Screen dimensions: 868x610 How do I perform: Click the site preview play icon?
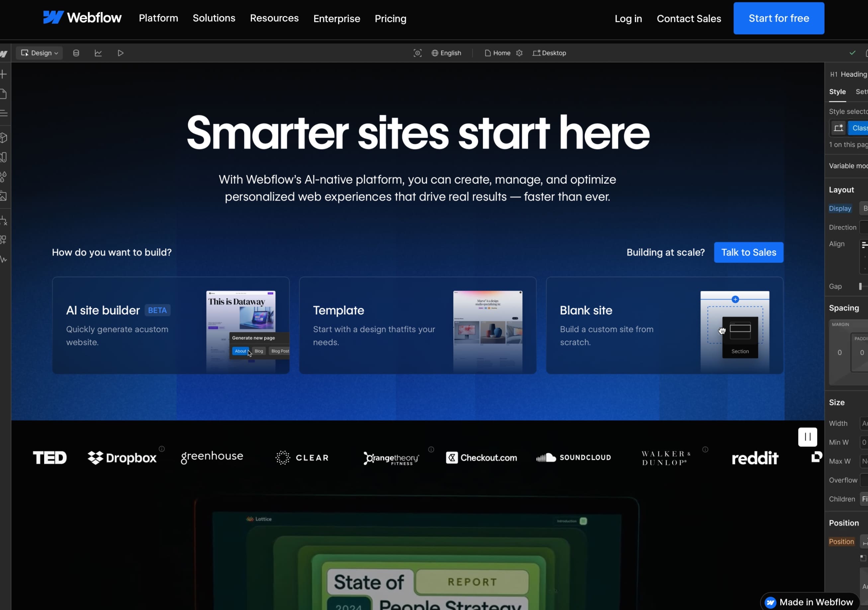click(121, 53)
